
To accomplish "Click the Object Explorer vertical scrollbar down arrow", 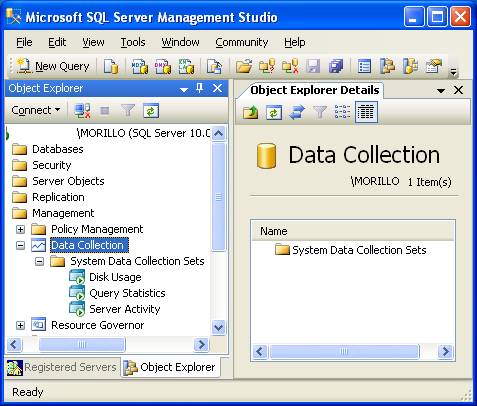I will pos(219,327).
